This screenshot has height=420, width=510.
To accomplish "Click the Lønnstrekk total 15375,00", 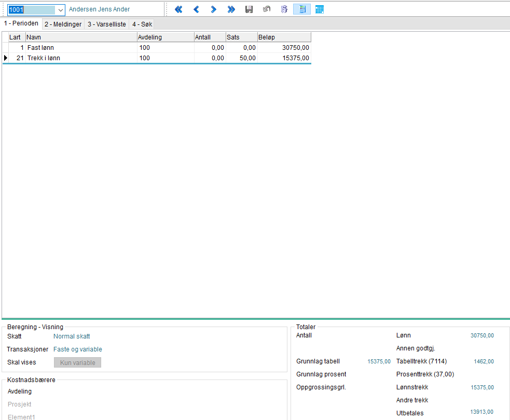I will point(482,387).
